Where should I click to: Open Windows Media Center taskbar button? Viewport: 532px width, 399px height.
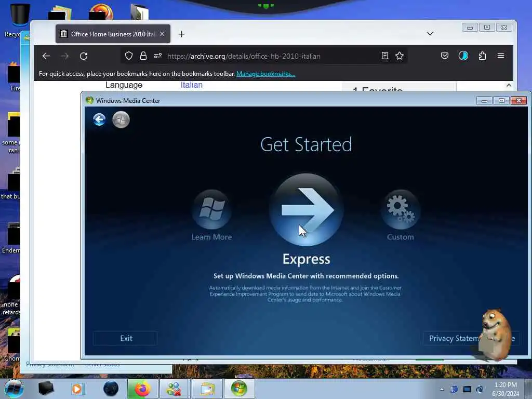click(239, 389)
